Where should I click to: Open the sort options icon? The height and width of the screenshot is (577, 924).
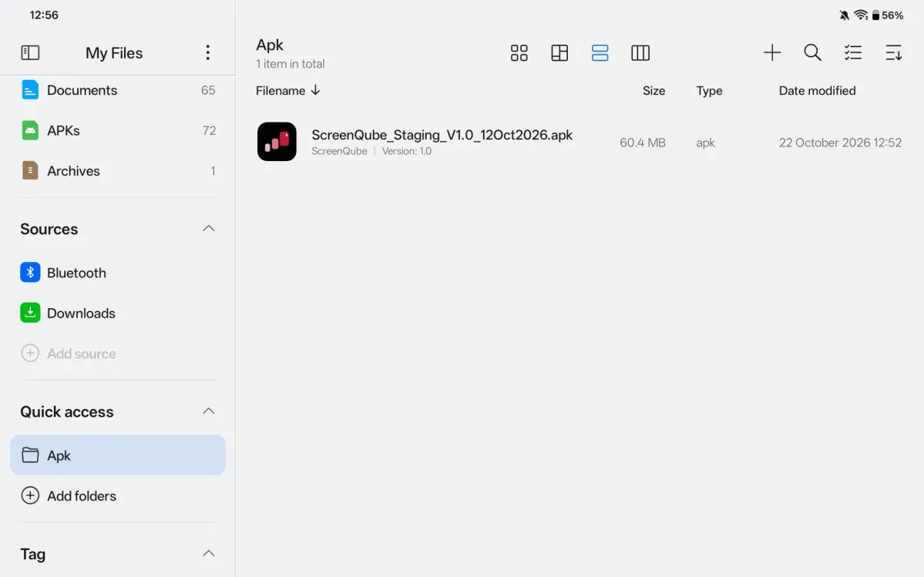point(893,52)
